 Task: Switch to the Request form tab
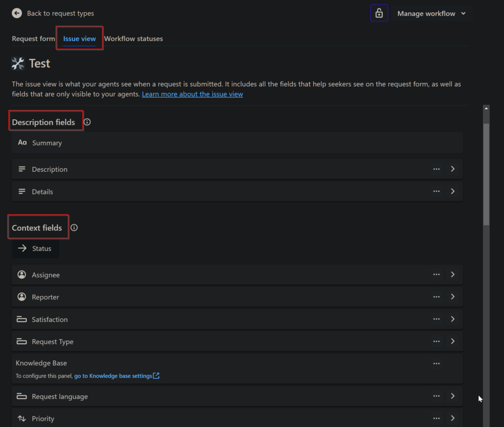tap(33, 38)
